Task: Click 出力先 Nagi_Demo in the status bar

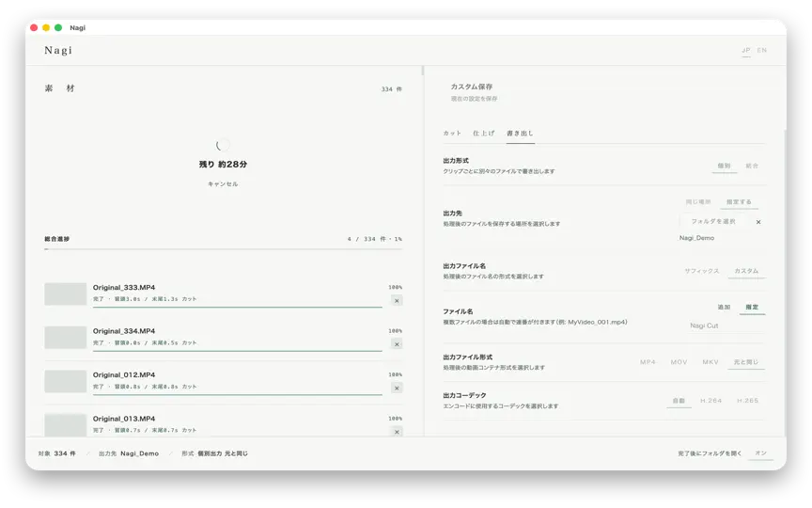Action: point(129,453)
